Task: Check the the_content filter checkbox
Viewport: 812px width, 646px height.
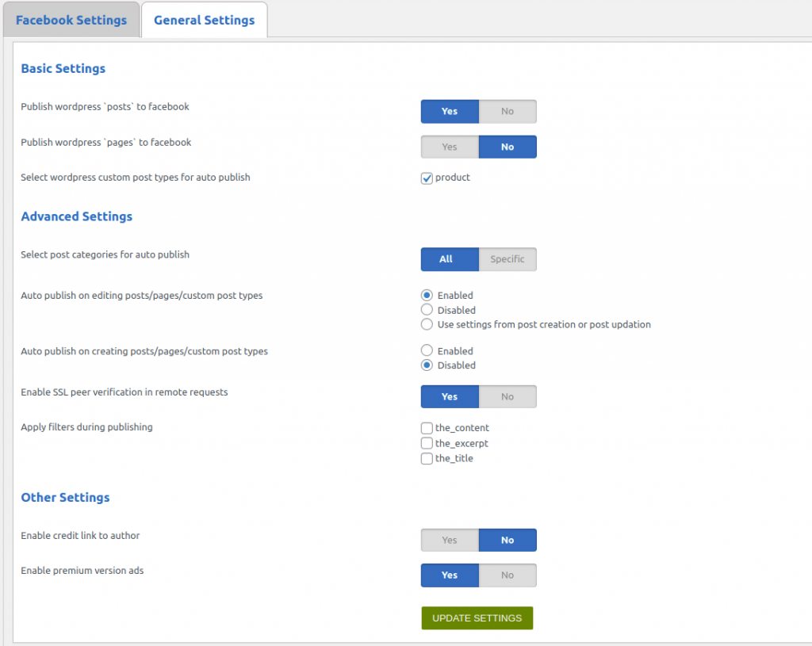Action: 427,428
